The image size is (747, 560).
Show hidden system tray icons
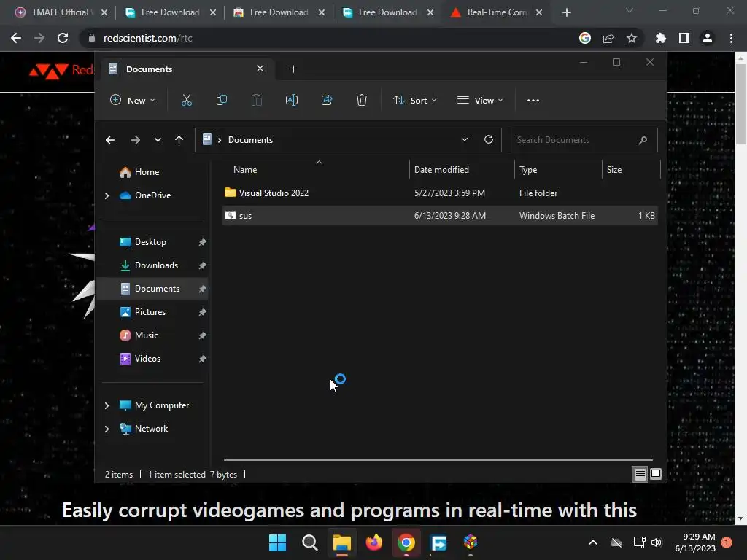click(592, 542)
